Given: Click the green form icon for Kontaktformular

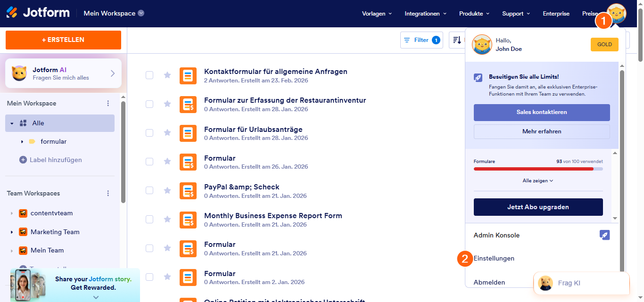Looking at the screenshot, I should pos(188,75).
